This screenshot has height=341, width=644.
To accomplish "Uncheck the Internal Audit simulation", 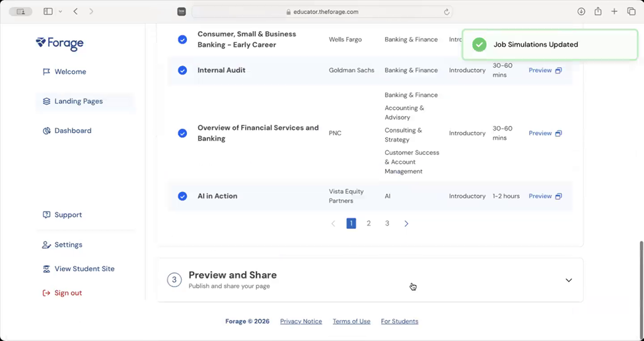I will 182,71.
